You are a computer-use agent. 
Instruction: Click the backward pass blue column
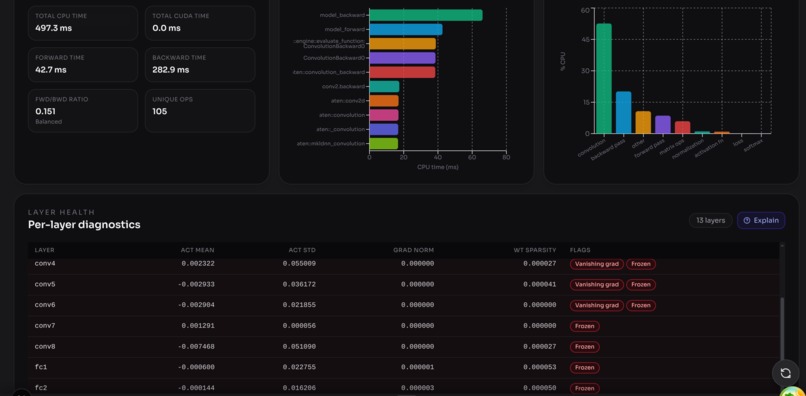pos(623,112)
